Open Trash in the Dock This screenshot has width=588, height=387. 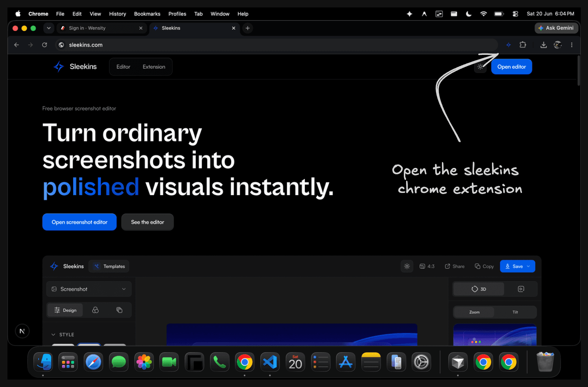[545, 362]
